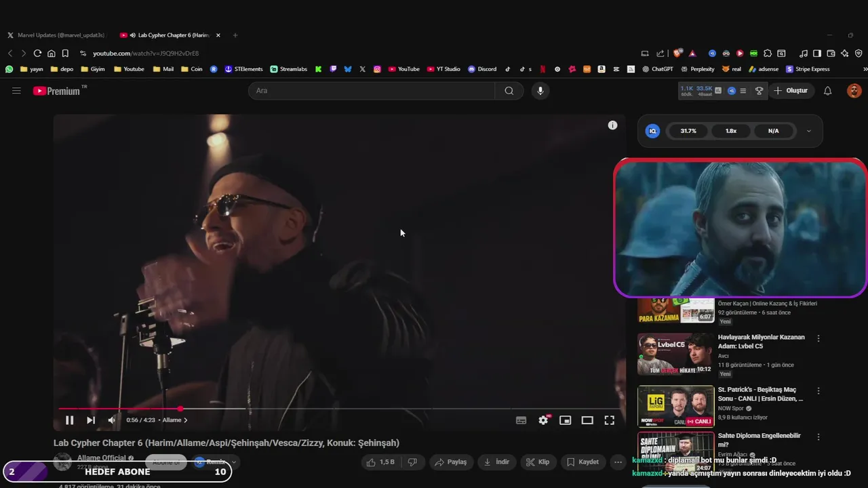Image resolution: width=868 pixels, height=488 pixels.
Task: Reload the current page
Action: (37, 54)
